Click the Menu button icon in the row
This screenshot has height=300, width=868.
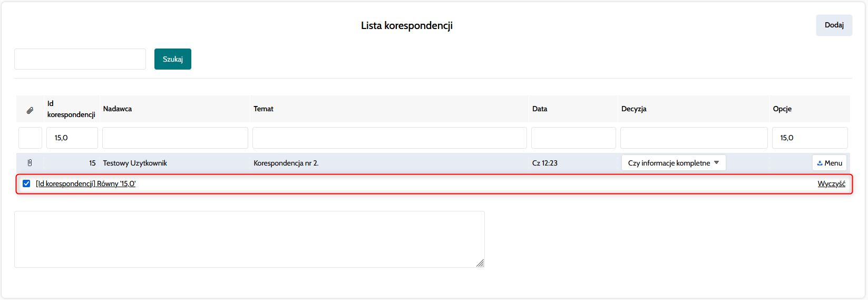click(820, 163)
